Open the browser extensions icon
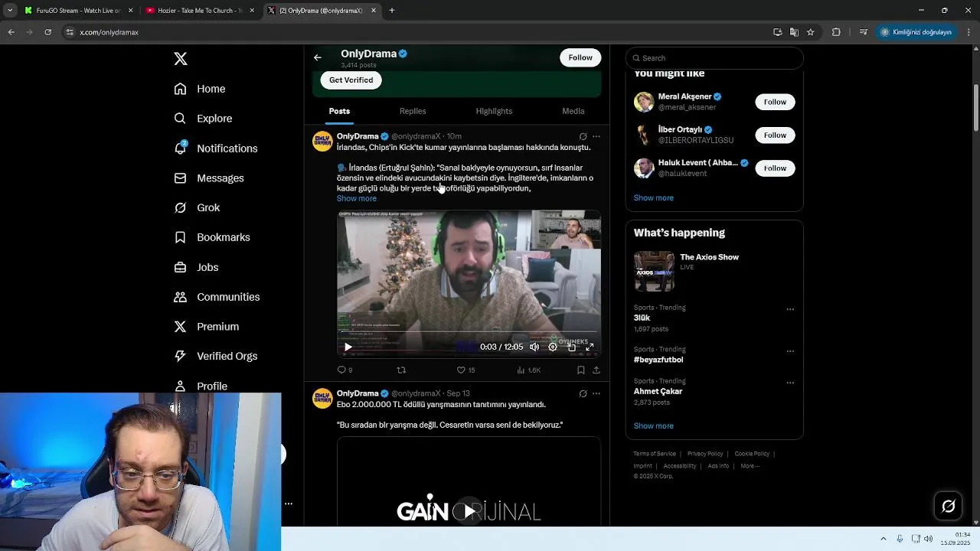 click(836, 32)
